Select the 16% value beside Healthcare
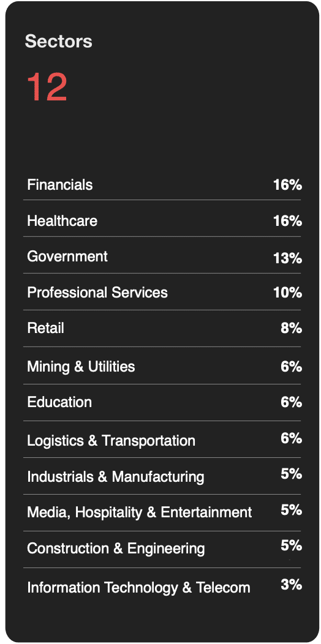Viewport: 321px width, 644px height. tap(288, 221)
